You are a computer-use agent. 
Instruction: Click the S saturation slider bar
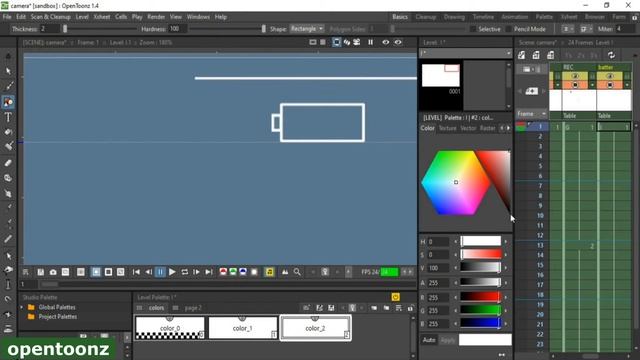pos(481,254)
